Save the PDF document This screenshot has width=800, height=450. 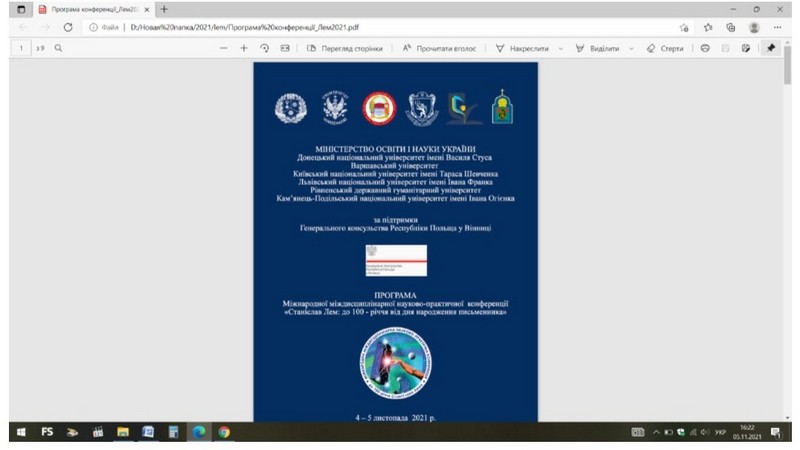726,48
